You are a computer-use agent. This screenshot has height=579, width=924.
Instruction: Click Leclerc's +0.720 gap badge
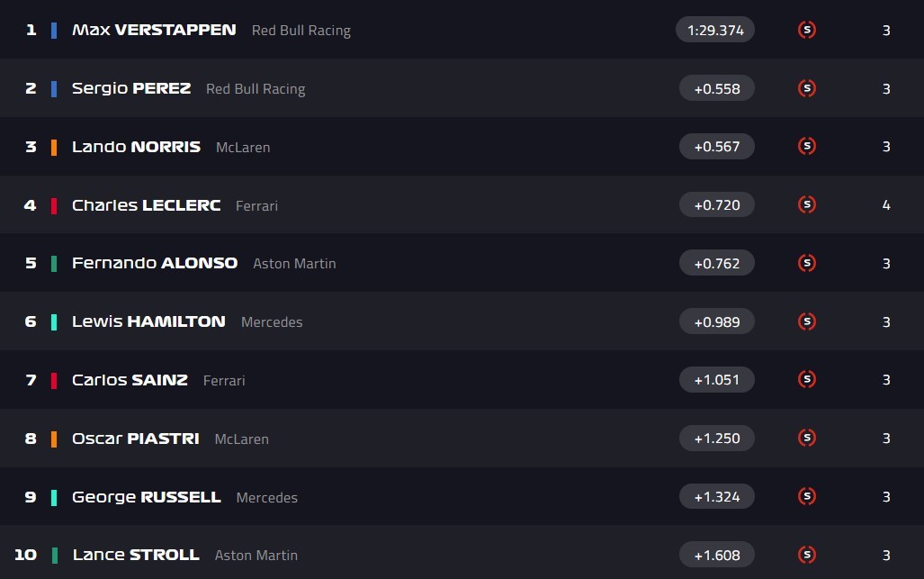[x=717, y=204]
